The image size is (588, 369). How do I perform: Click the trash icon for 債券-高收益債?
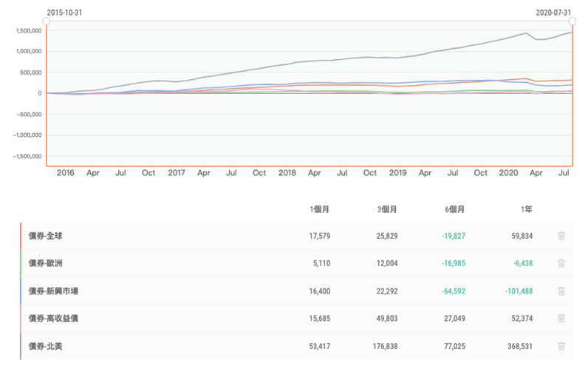tap(561, 318)
